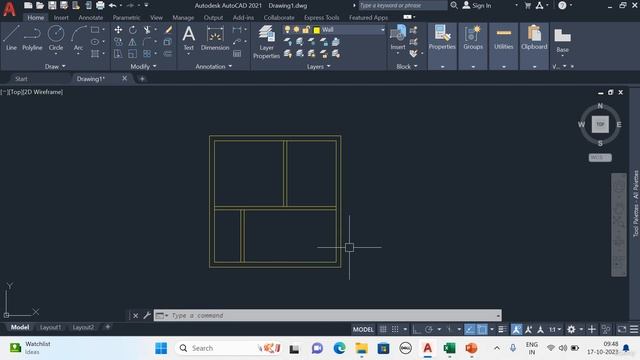Toggle object snap tracking button
Screen dimensions: 640x360
click(470, 329)
